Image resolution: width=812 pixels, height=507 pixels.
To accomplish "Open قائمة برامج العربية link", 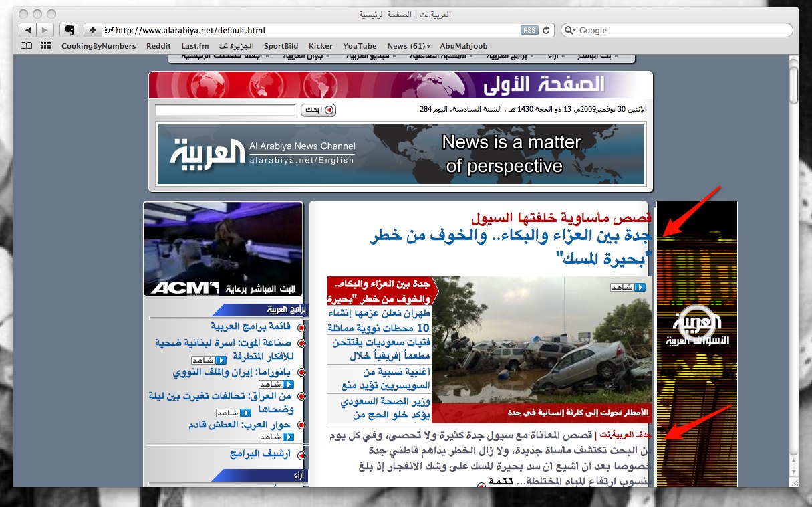I will coord(251,326).
